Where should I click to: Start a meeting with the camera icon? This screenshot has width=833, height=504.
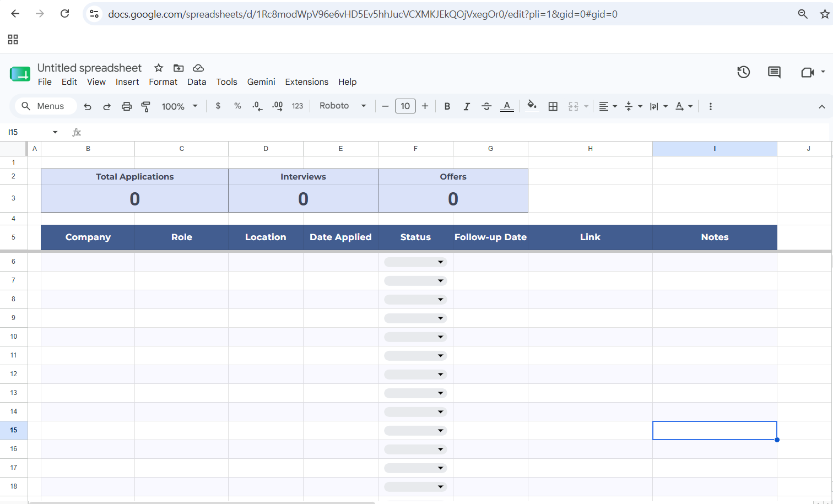(x=807, y=72)
